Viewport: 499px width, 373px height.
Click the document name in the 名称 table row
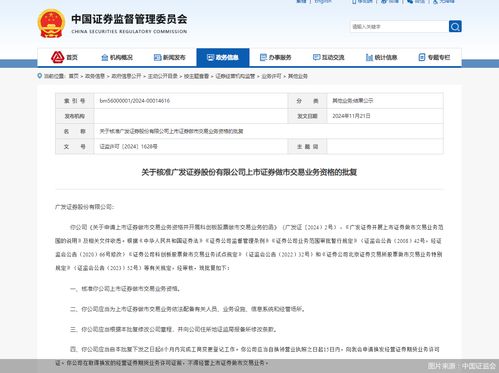click(x=171, y=131)
